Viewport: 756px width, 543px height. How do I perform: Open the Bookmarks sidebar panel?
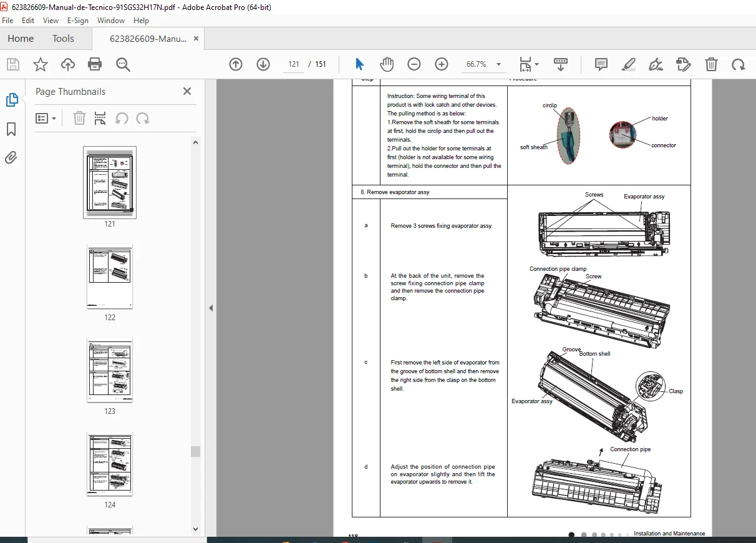tap(11, 129)
